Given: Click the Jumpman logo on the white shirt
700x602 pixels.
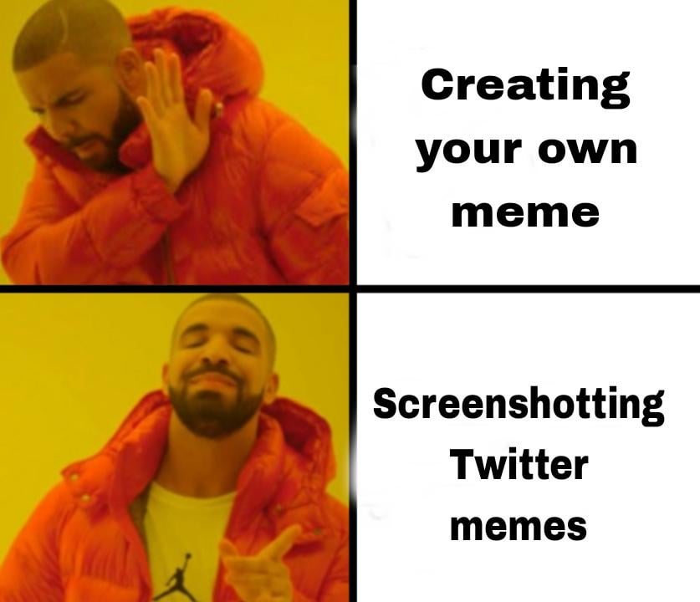Looking at the screenshot, I should [177, 577].
